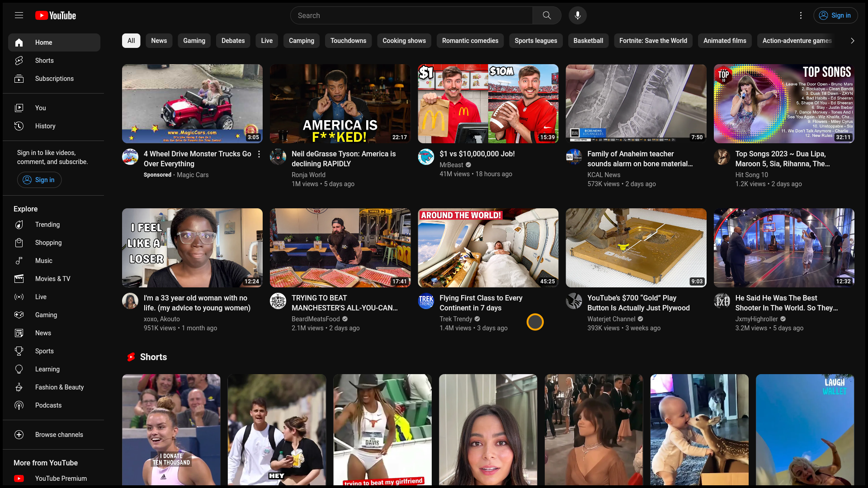Click JxmyHighroller channel name

[x=756, y=319]
